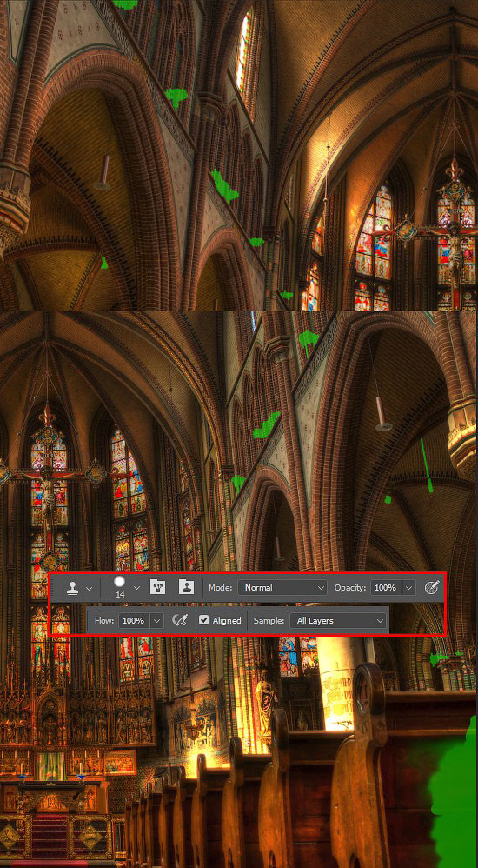Viewport: 478px width, 868px height.
Task: Open the Flow slider dropdown arrow
Action: pos(157,620)
